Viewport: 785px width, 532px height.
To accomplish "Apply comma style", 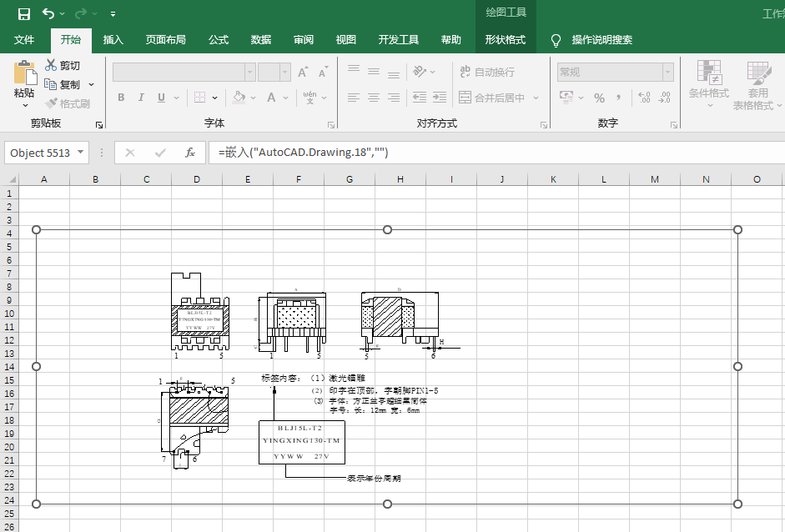I will 619,98.
